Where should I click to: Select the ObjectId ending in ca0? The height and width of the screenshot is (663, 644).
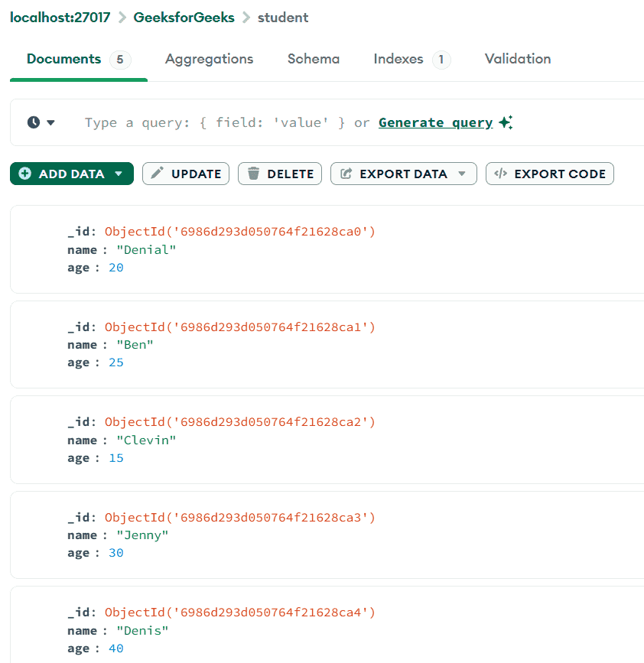click(240, 232)
